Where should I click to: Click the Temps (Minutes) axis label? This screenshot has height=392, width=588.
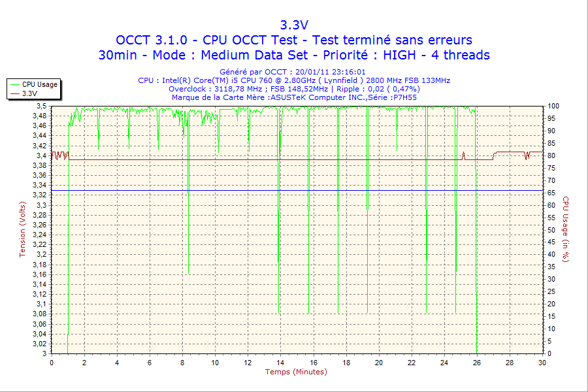(296, 372)
